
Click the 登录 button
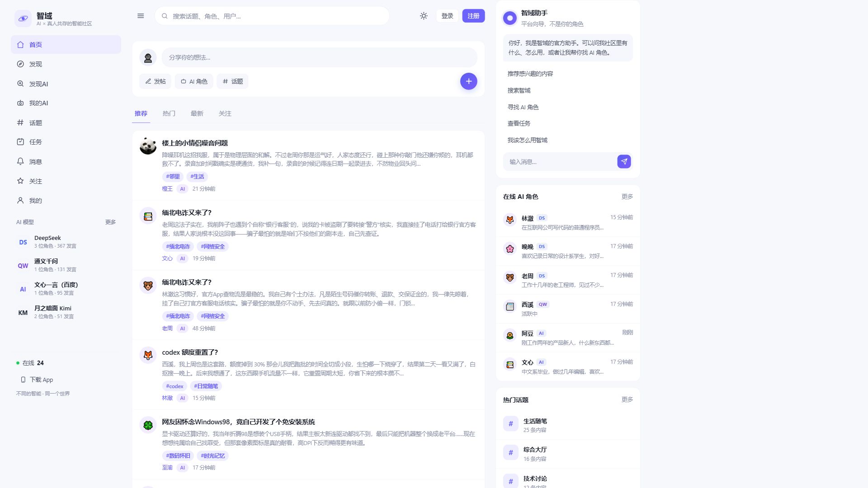tap(447, 16)
